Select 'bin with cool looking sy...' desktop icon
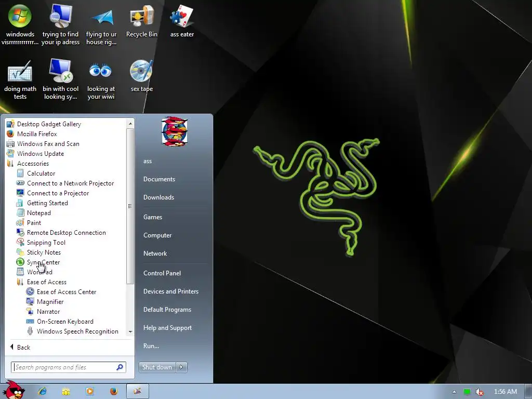 pyautogui.click(x=60, y=79)
